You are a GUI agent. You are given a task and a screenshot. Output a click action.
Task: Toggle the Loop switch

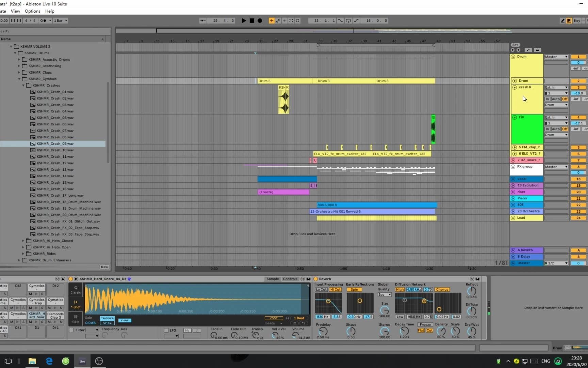(x=348, y=20)
